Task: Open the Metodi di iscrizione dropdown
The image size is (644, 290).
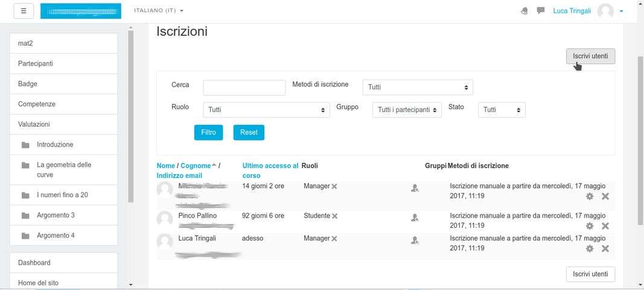Action: (x=418, y=87)
